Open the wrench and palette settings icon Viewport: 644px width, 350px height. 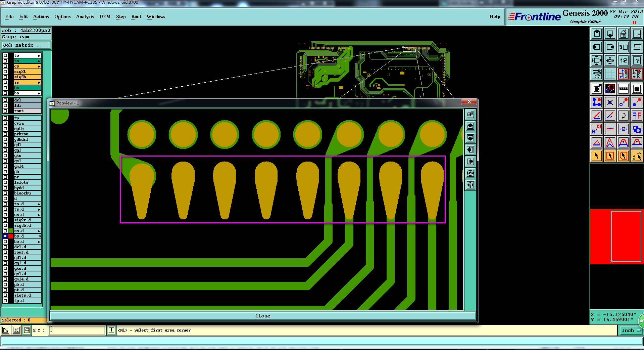click(597, 74)
